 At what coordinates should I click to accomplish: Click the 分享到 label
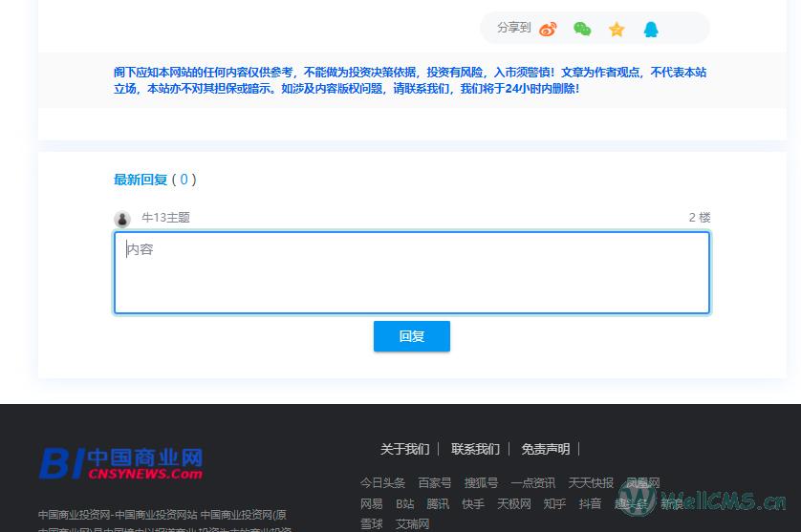(x=514, y=28)
